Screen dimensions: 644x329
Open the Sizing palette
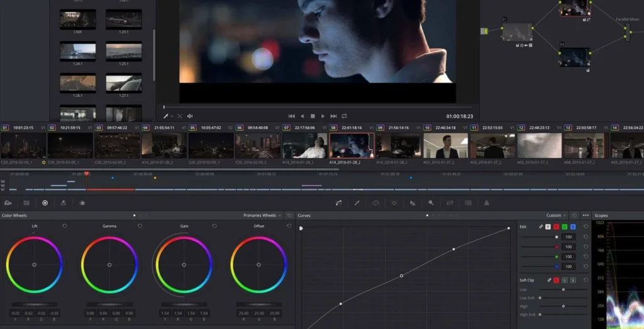point(450,203)
